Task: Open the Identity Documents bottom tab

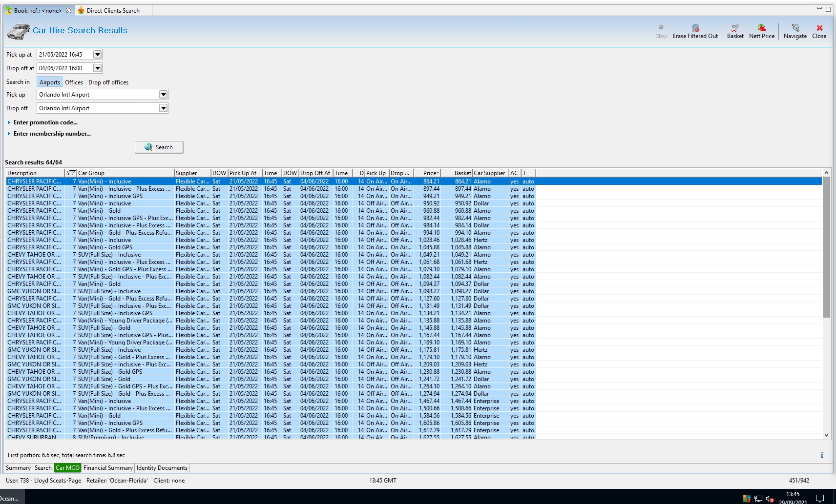Action: [x=162, y=468]
